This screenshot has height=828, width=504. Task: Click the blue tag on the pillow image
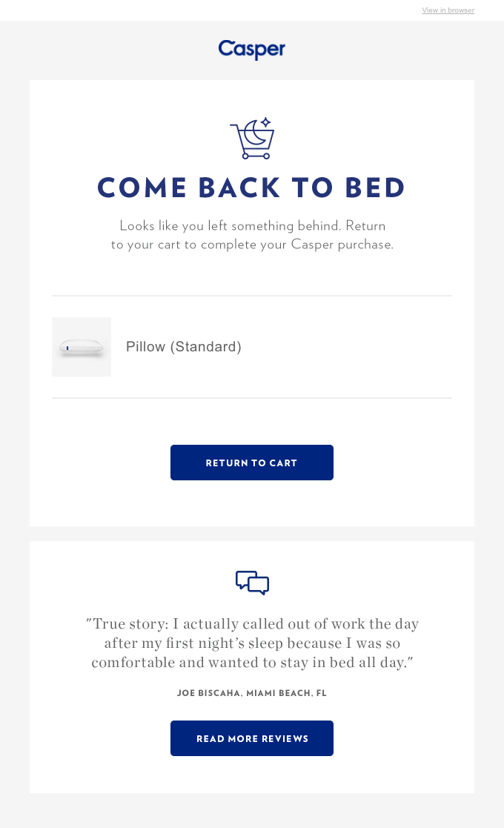[67, 348]
